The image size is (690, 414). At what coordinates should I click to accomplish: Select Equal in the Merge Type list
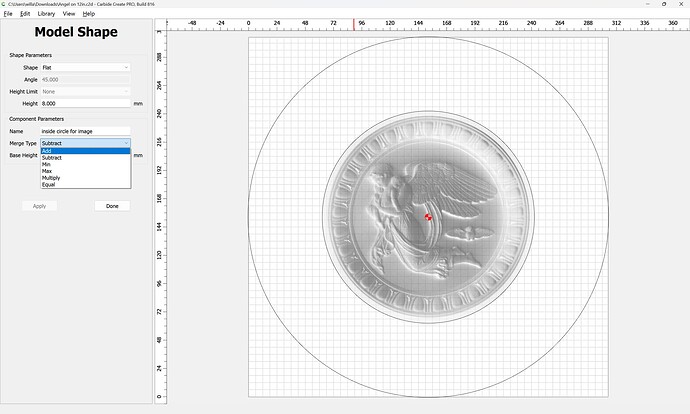[85, 184]
